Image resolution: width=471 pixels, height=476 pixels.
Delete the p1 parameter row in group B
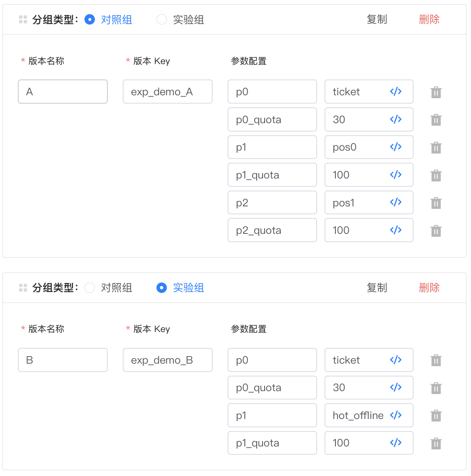pyautogui.click(x=436, y=416)
